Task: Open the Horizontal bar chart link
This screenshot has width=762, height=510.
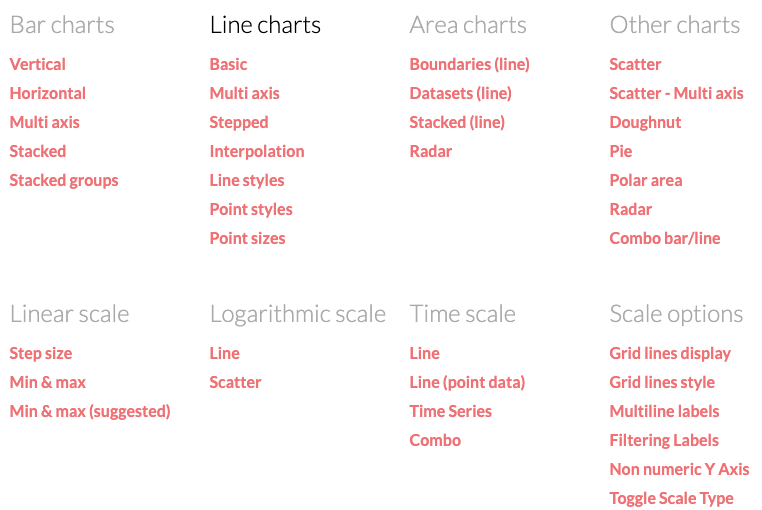Action: point(48,93)
